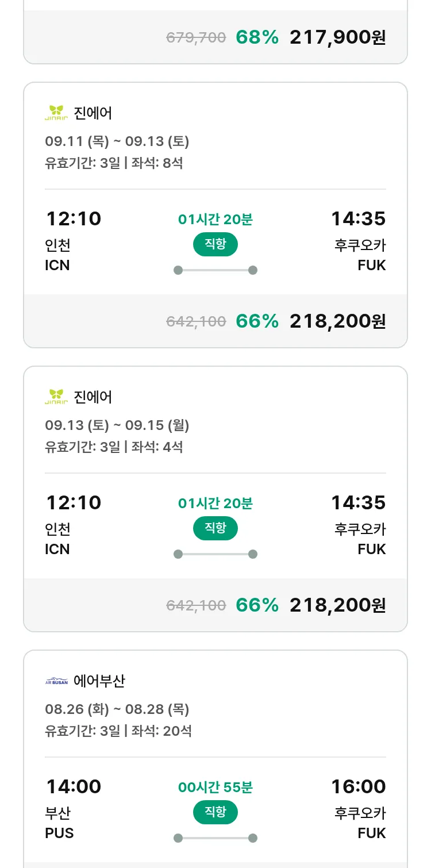Viewport: 431px width, 868px height.
Task: Click route line under Air Busan 직항 badge
Action: tap(215, 838)
